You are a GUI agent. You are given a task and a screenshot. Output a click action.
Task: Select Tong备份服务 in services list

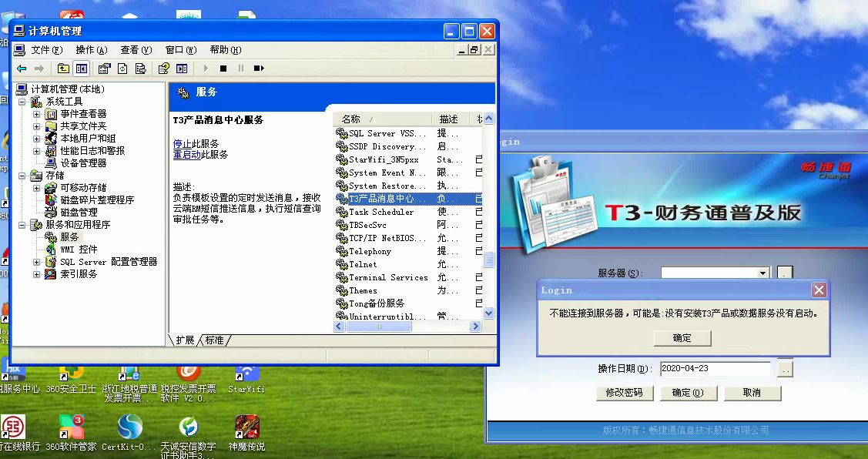click(408, 303)
